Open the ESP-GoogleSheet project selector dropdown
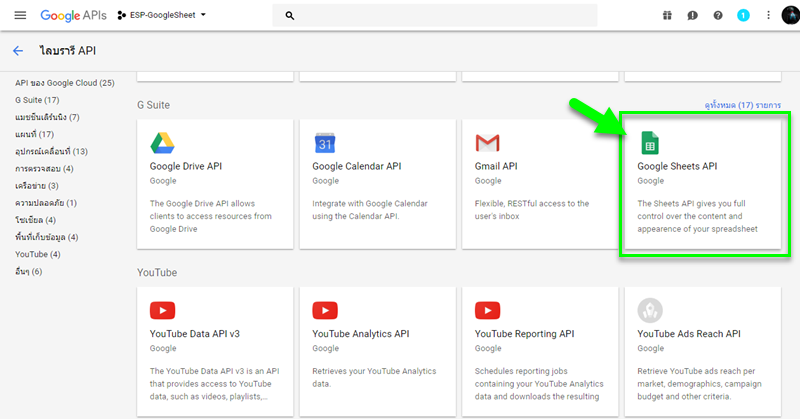This screenshot has width=800, height=419. 162,15
